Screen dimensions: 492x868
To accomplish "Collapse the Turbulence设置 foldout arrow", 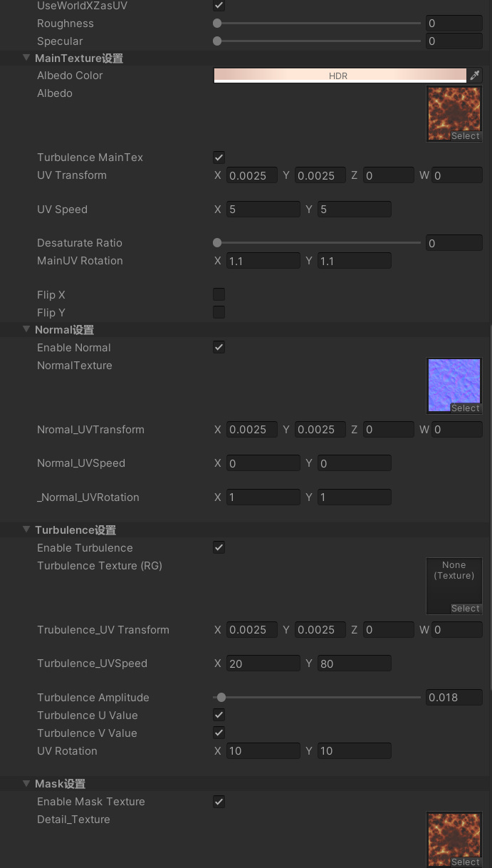I will click(26, 529).
